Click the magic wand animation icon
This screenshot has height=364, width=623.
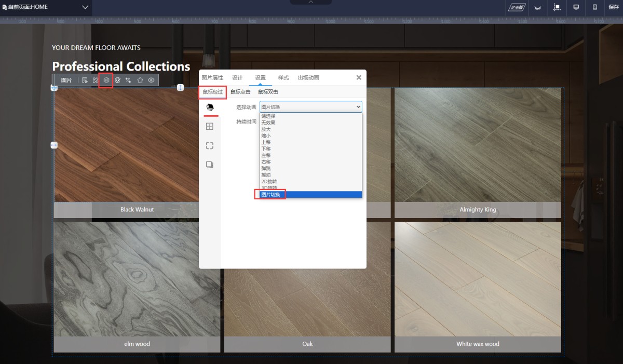(129, 80)
